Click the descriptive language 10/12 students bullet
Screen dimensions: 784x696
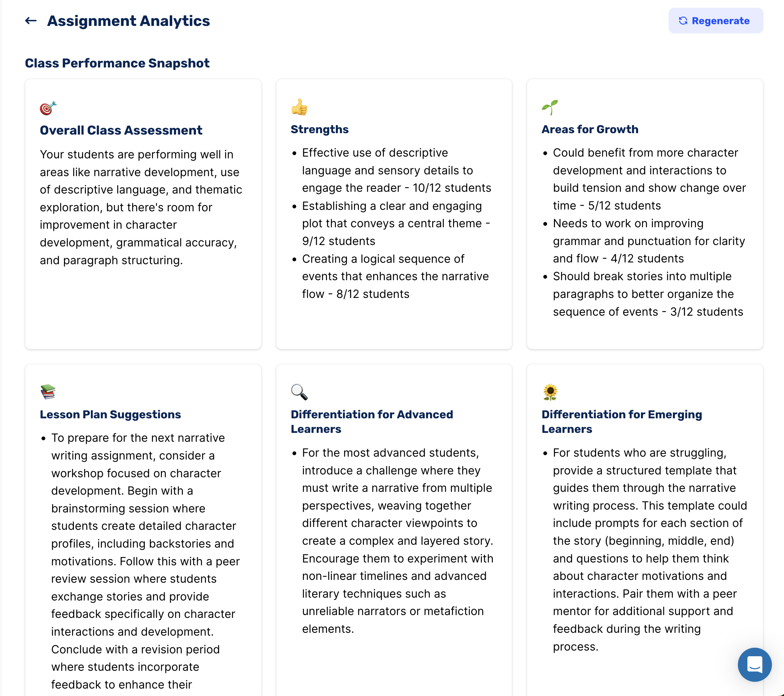point(396,170)
